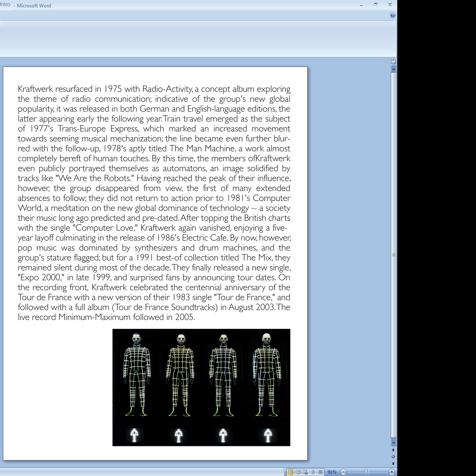Click the vertical scrollbar thumb
Image resolution: width=476 pixels, height=476 pixels.
coord(393,255)
